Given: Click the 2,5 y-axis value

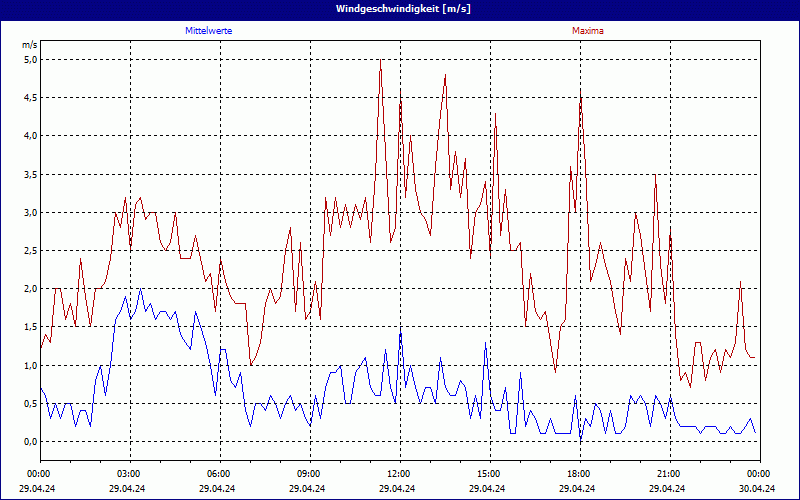Looking at the screenshot, I should [30, 251].
